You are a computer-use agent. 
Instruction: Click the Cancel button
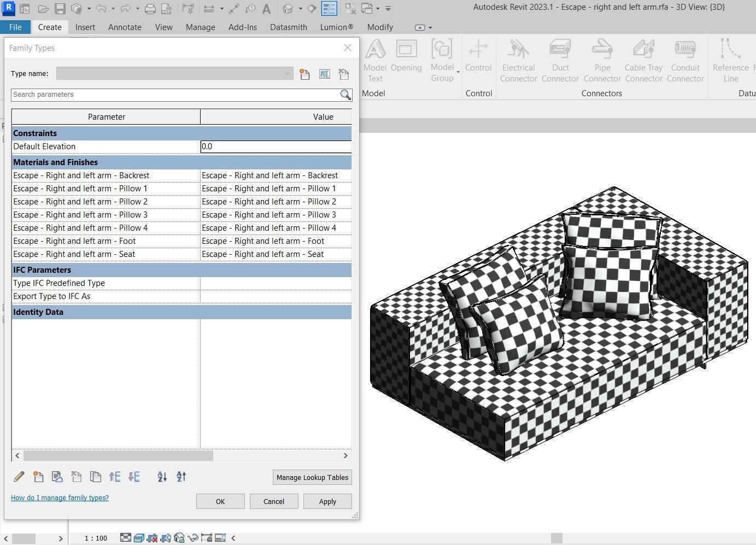(274, 501)
